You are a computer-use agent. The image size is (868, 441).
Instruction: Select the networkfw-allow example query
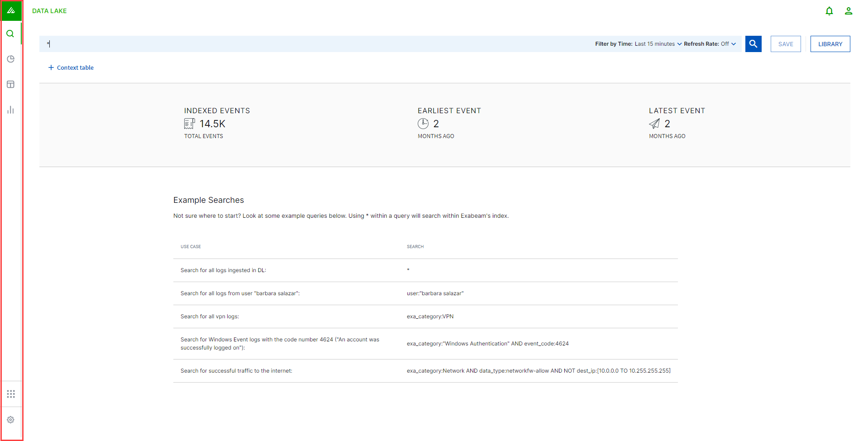click(x=539, y=371)
